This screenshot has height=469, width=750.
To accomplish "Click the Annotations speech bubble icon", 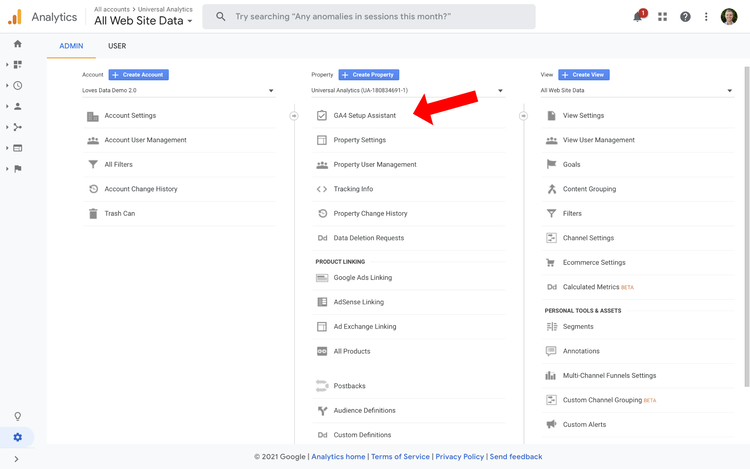I will [551, 351].
